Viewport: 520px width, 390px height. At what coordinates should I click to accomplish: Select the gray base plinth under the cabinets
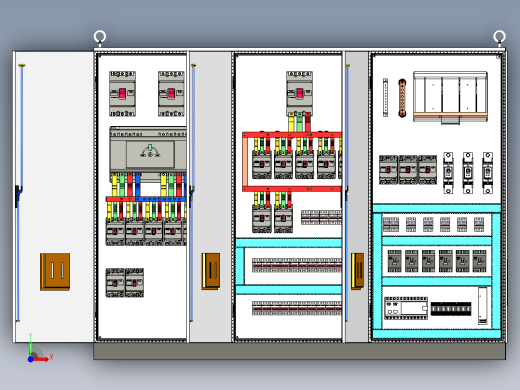click(299, 351)
